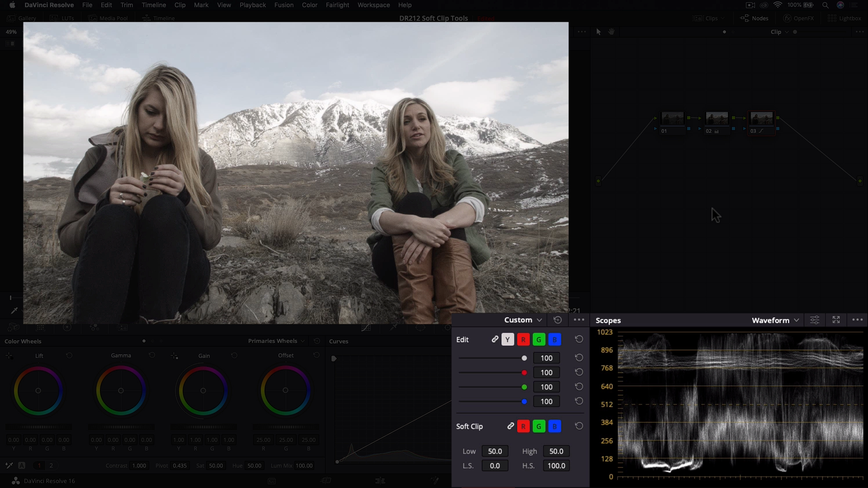Open macOS Spotlight search
Viewport: 868px width, 488px height.
pyautogui.click(x=826, y=5)
